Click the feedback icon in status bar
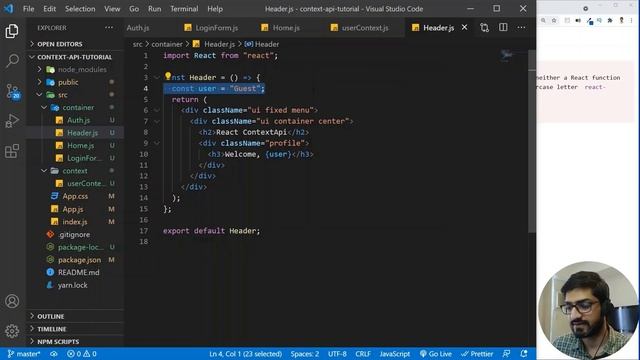The width and height of the screenshot is (640, 360). (x=507, y=354)
